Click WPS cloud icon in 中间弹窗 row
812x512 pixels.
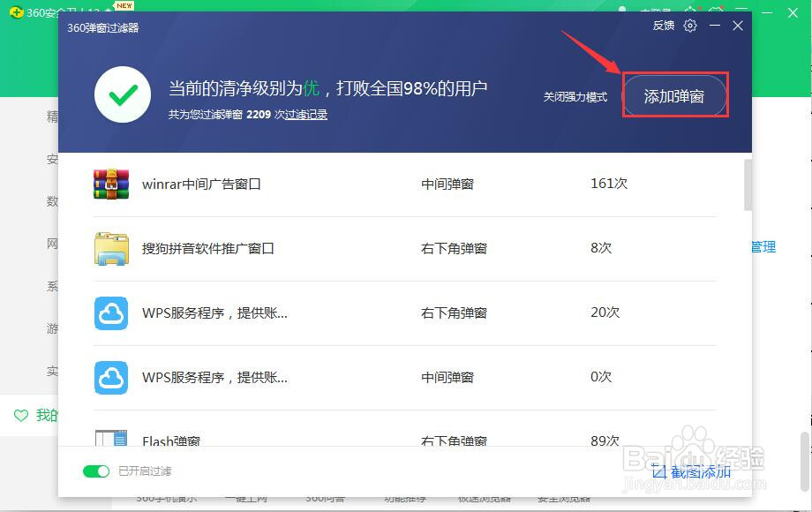pos(111,378)
